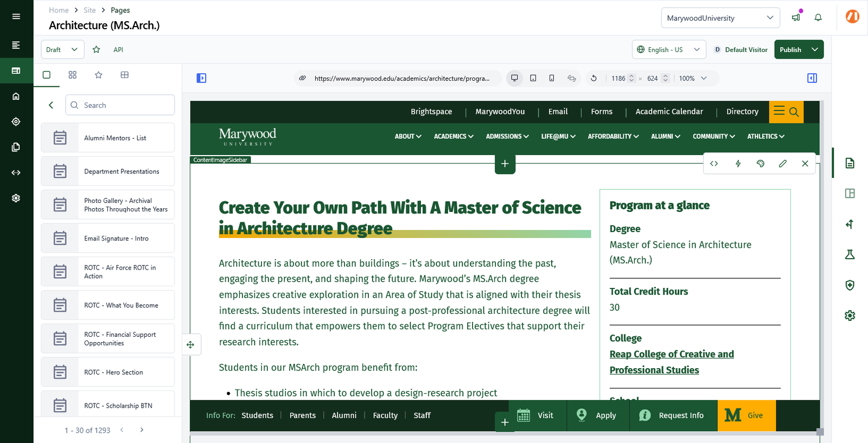Viewport: 868px width, 443px height.
Task: Switch to the favorites star tab in the components panel
Action: pos(99,75)
